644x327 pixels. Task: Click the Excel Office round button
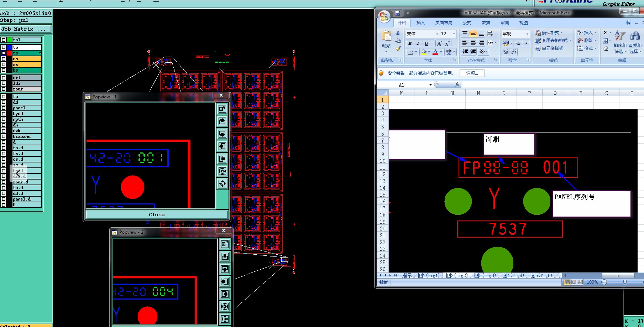(384, 16)
